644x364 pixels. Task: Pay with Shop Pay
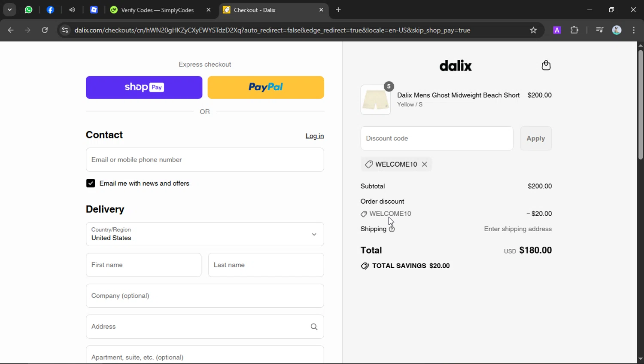point(144,87)
